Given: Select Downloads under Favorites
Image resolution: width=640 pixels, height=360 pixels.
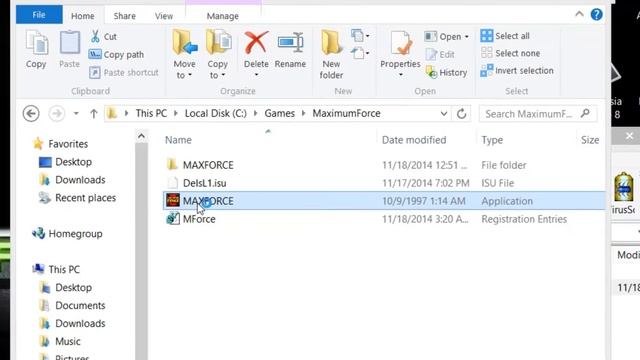Looking at the screenshot, I should coord(80,180).
